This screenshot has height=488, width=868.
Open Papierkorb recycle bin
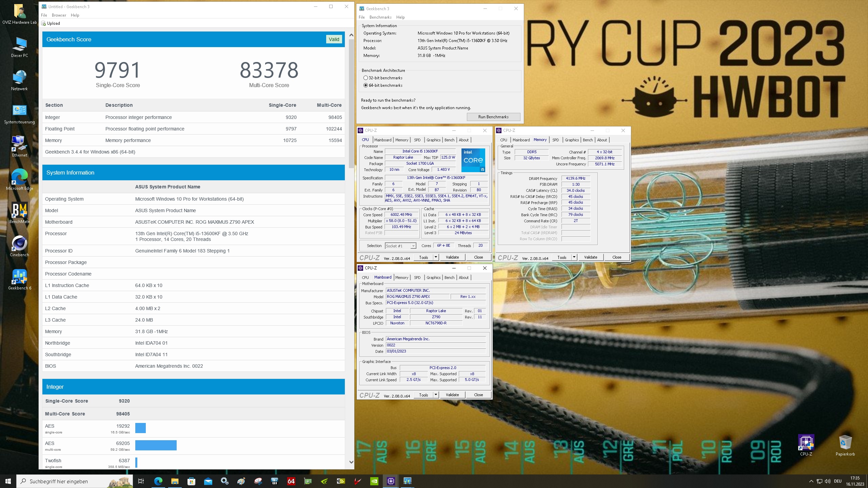coord(845,445)
